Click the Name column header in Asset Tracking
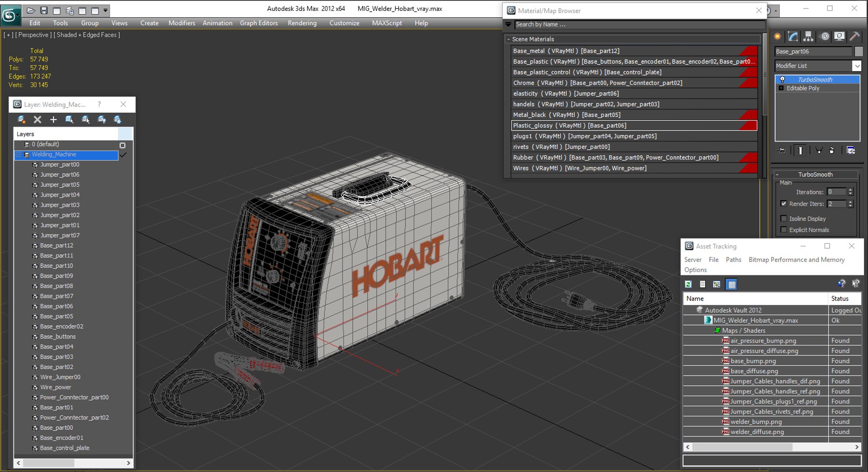 [x=755, y=298]
